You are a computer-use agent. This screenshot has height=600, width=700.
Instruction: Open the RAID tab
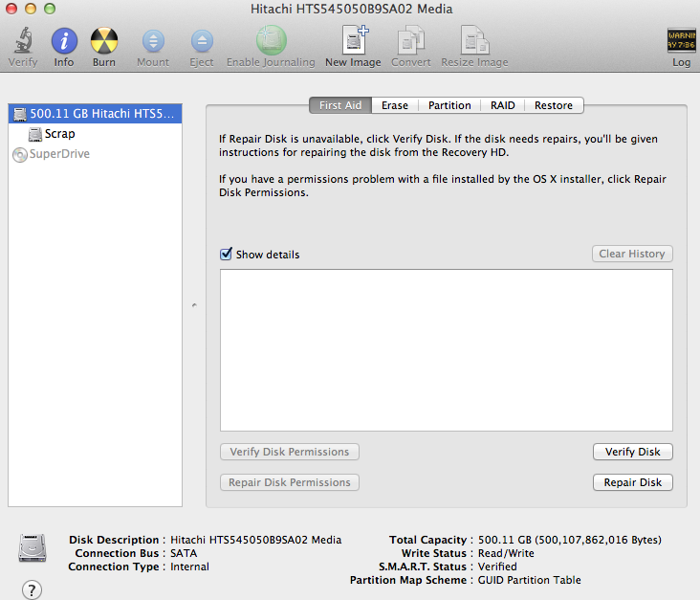tap(503, 105)
